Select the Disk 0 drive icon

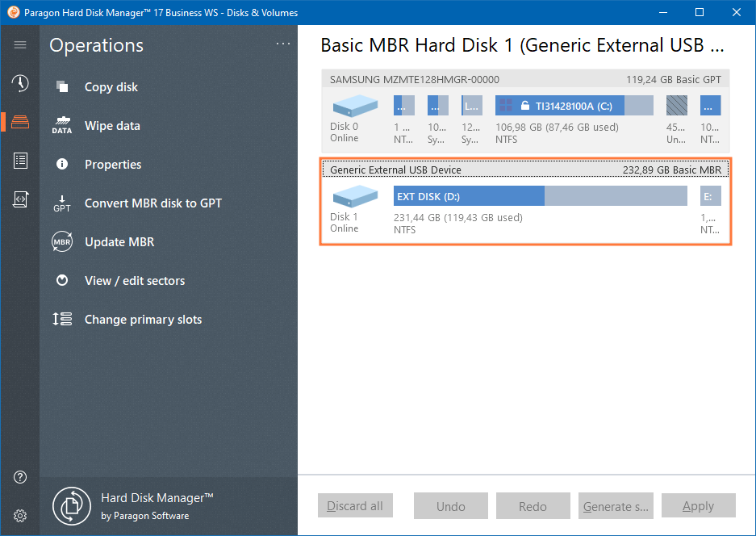tap(355, 106)
